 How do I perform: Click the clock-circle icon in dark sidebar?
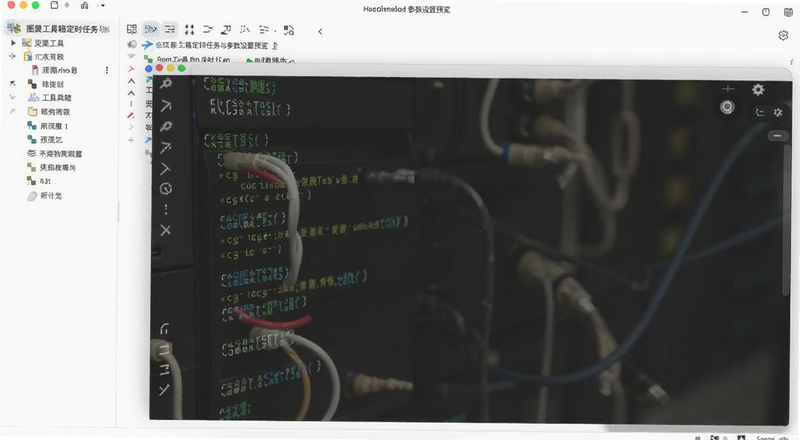click(166, 189)
